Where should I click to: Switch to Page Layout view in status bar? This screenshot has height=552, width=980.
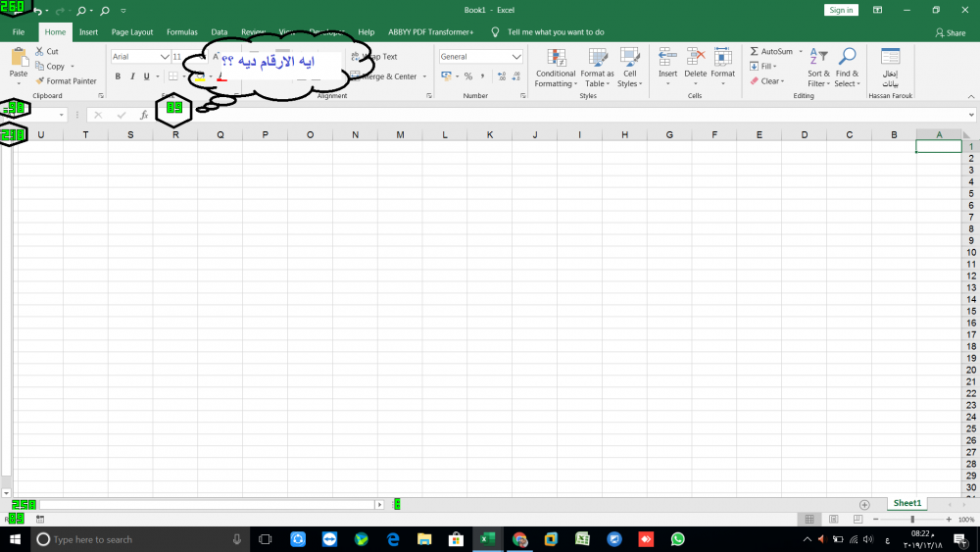[833, 519]
